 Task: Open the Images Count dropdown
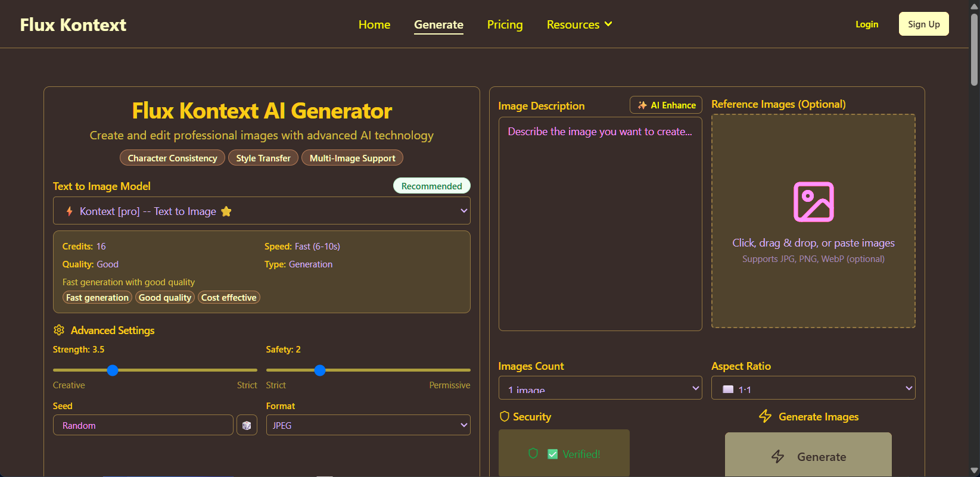click(601, 388)
